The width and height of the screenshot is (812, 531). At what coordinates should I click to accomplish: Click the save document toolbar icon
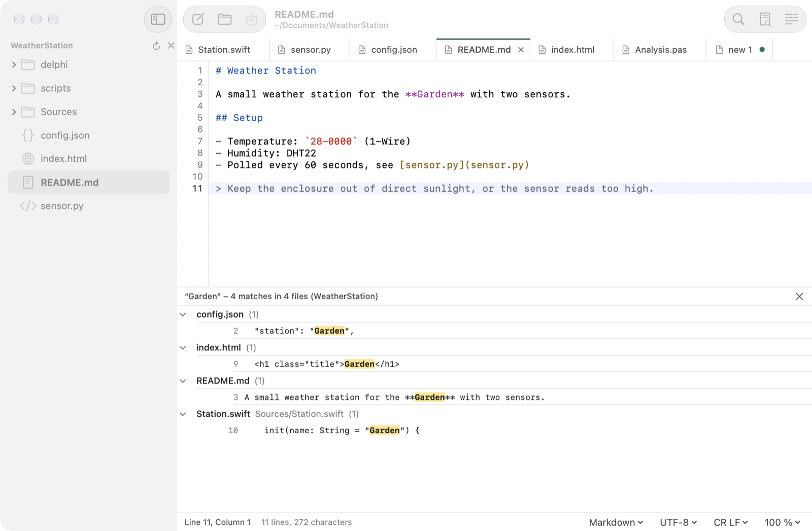251,19
